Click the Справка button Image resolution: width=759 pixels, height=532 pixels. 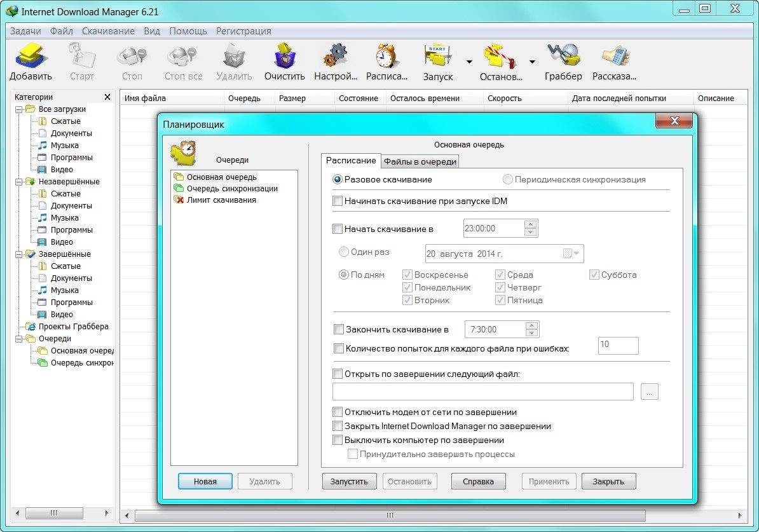point(478,482)
